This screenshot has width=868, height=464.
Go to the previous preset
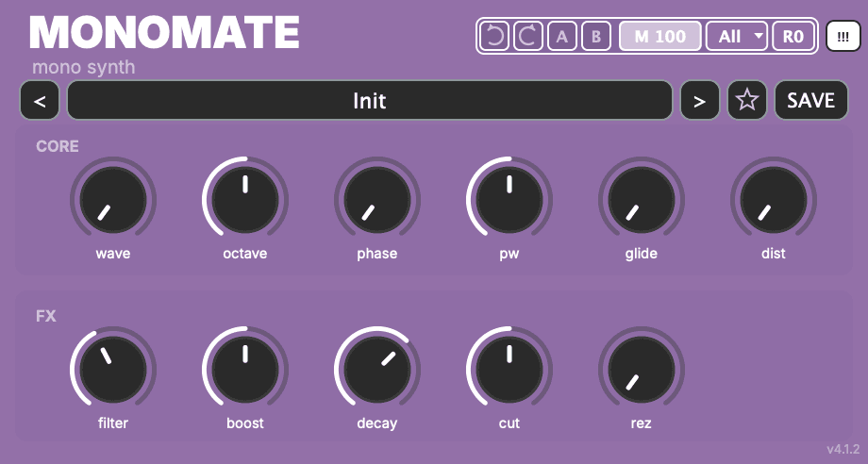(40, 100)
